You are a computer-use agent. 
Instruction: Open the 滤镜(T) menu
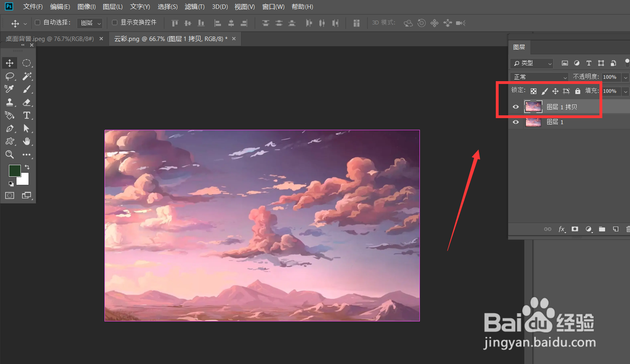(x=194, y=7)
